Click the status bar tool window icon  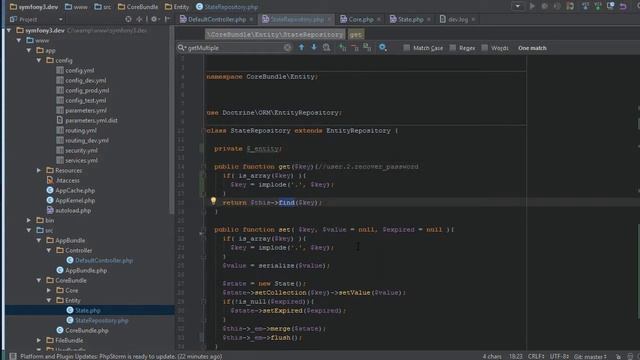point(13,356)
